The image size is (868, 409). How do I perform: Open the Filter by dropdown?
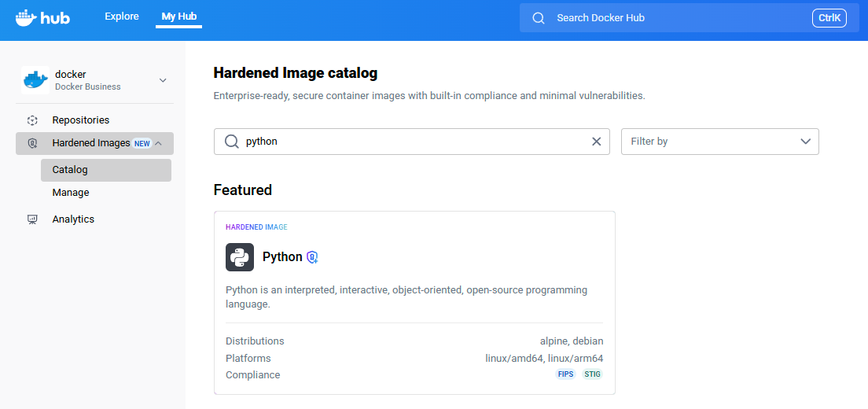719,142
